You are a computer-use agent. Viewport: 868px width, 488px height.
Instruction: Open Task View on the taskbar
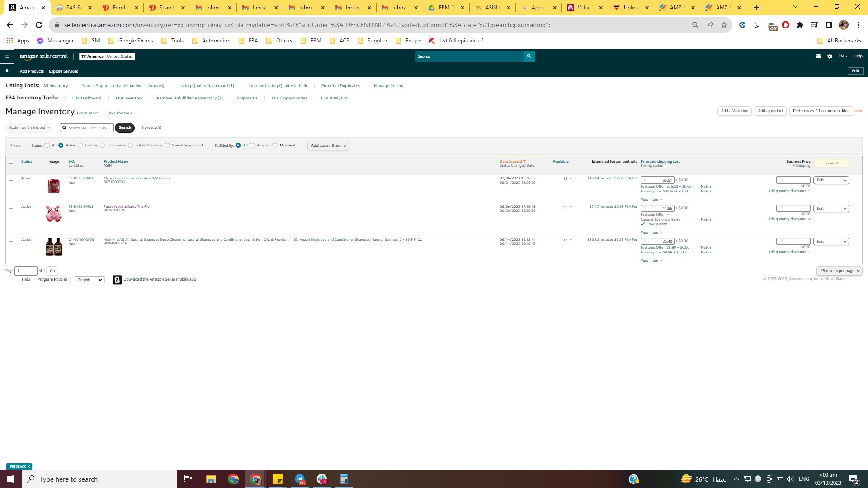tap(188, 479)
